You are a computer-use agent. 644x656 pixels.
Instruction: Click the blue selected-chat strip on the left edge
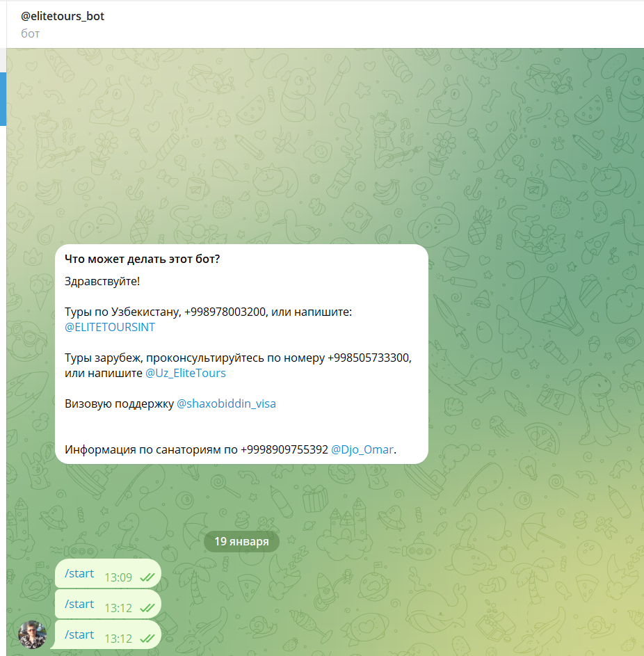pos(3,98)
